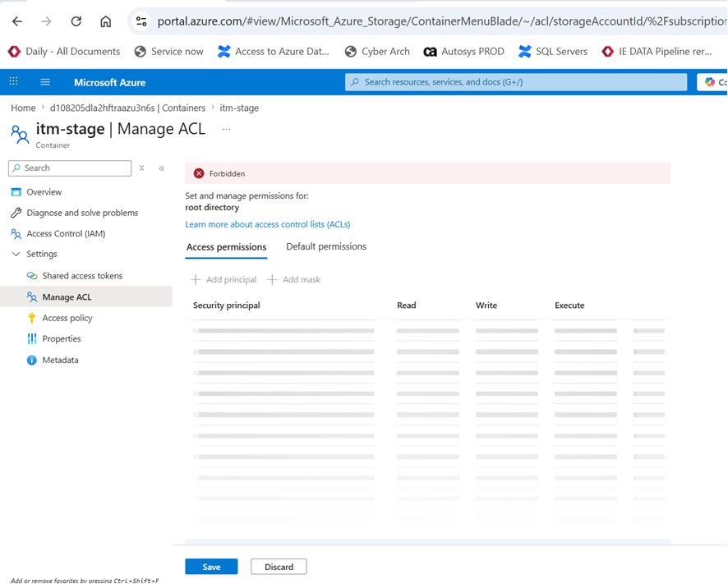
Task: Click the browser home icon
Action: [x=106, y=21]
